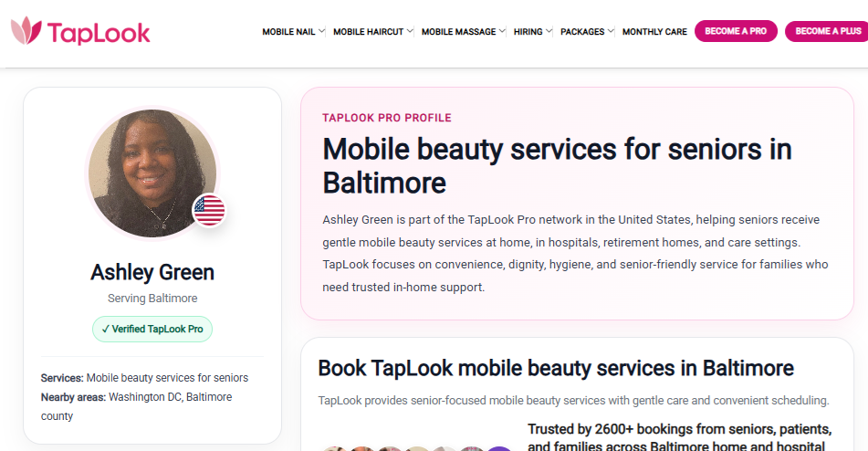Click the Trusted by 2600+ bookings text
The image size is (868, 451).
(x=679, y=437)
